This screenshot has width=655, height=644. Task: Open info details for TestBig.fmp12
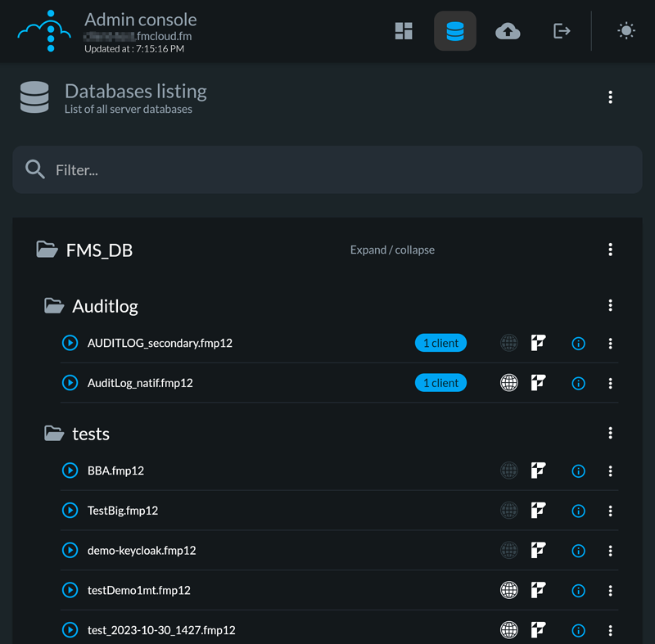pos(578,511)
